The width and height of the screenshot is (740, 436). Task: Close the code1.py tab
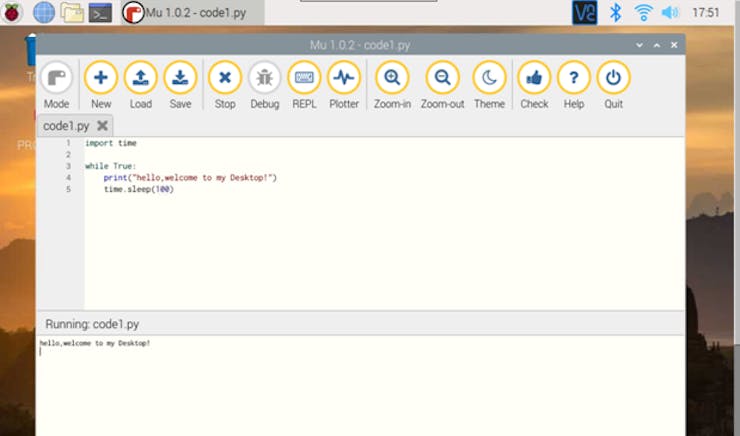tap(102, 126)
